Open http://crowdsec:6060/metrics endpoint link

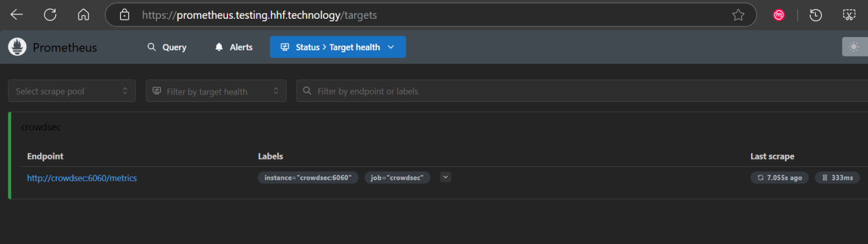point(82,178)
